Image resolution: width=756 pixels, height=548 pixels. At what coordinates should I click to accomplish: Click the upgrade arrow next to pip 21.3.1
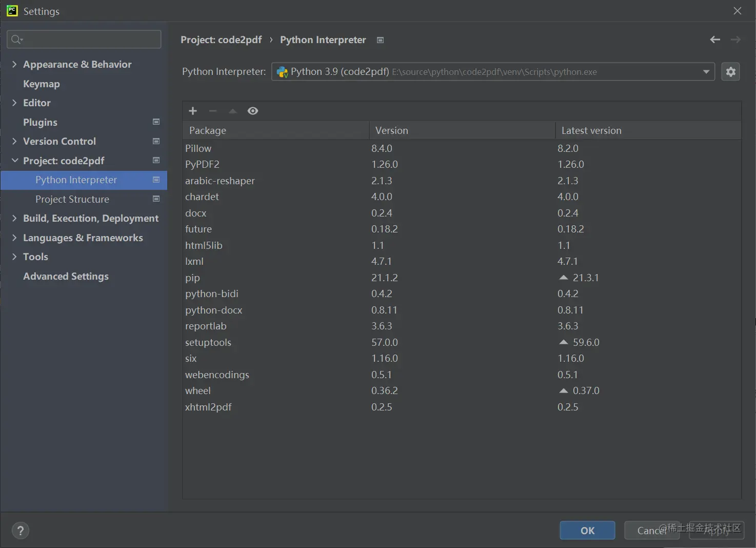564,278
